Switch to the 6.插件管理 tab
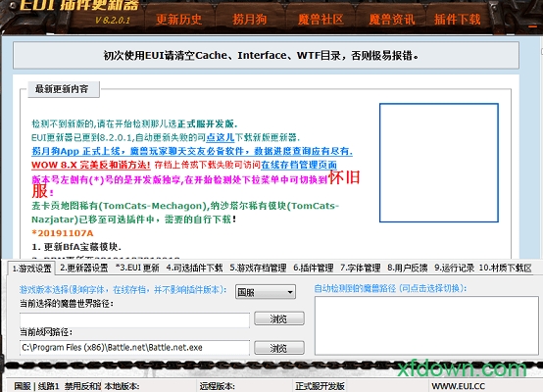This screenshot has height=392, width=543. click(x=313, y=268)
